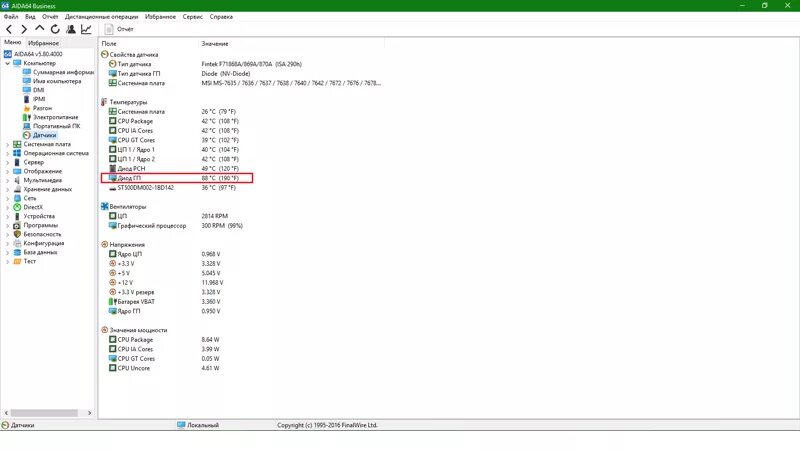The width and height of the screenshot is (800, 450).
Task: Select the Тип датчика ГП row
Action: 180,73
